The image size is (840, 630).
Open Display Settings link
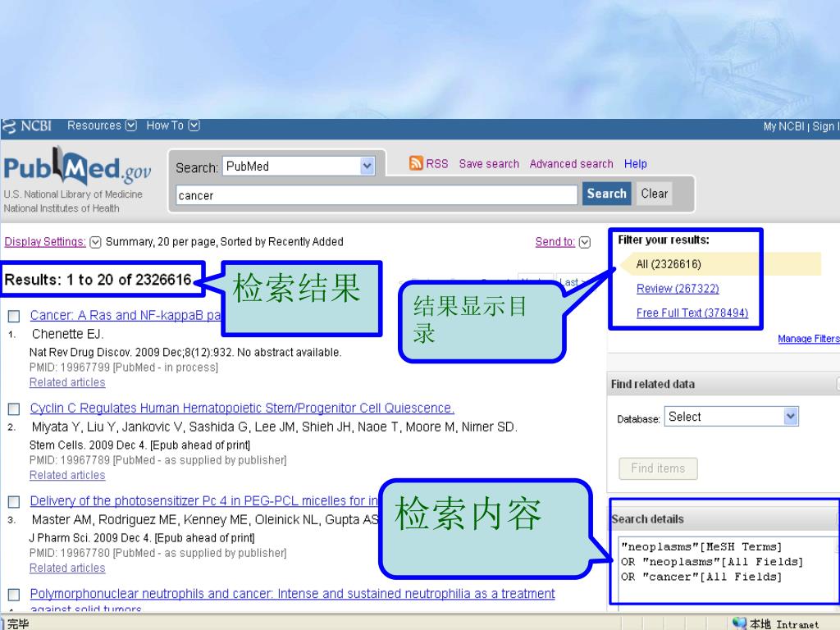[45, 242]
